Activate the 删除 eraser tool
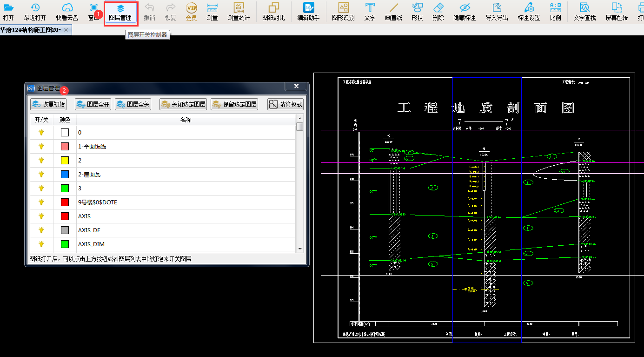Viewport: 644px width, 357px height. [438, 12]
